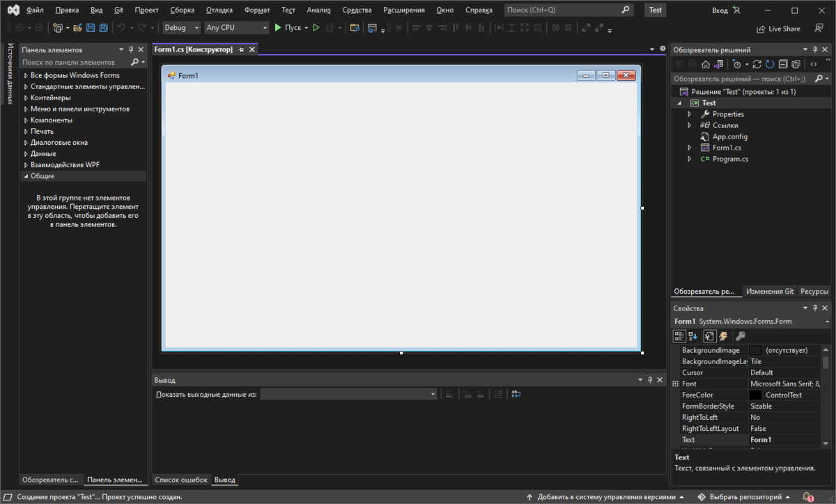Switch views icon in Solution Explorer toolbar

pos(719,64)
